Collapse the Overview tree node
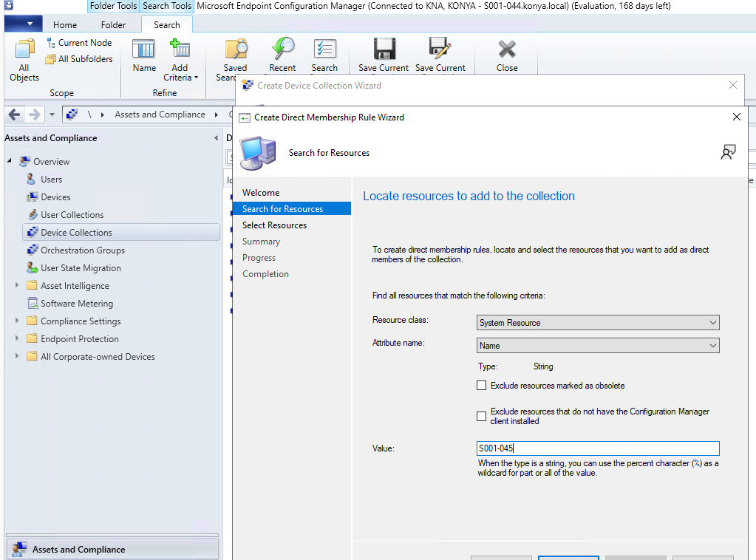Viewport: 756px width, 560px height. (x=9, y=160)
